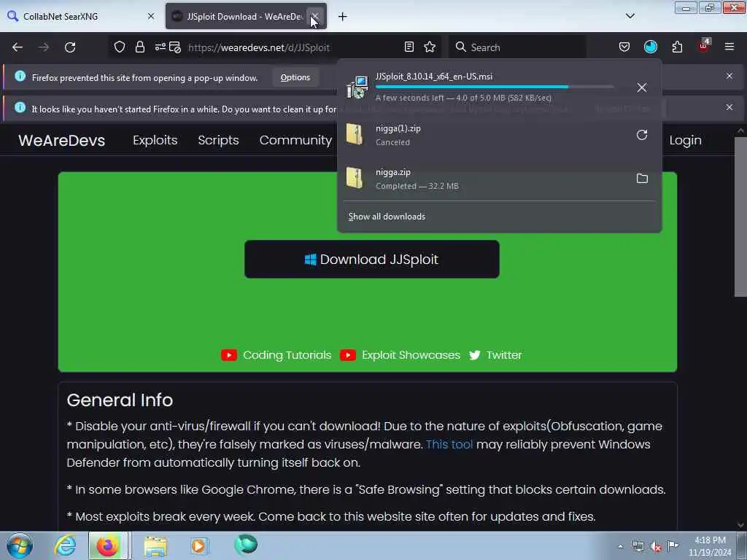
Task: Open Community in site navigation
Action: tap(295, 140)
